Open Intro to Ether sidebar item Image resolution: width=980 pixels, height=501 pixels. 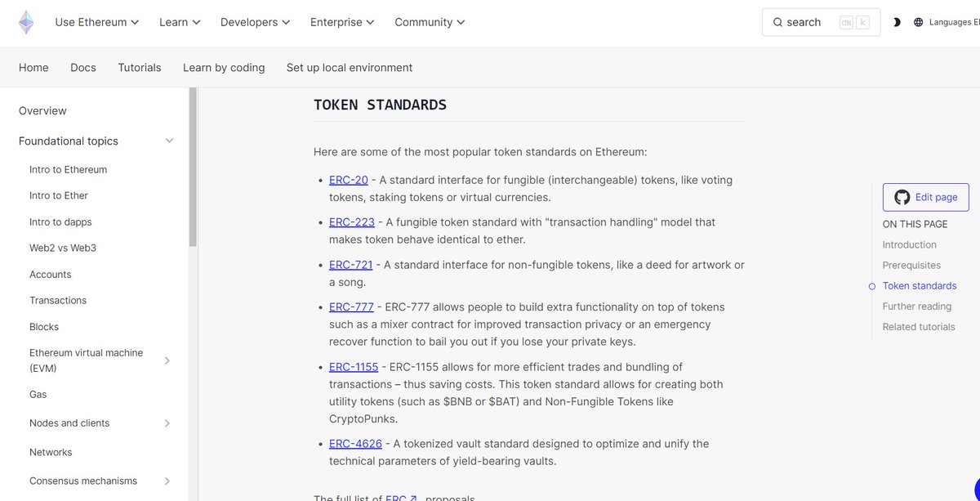[x=59, y=195]
